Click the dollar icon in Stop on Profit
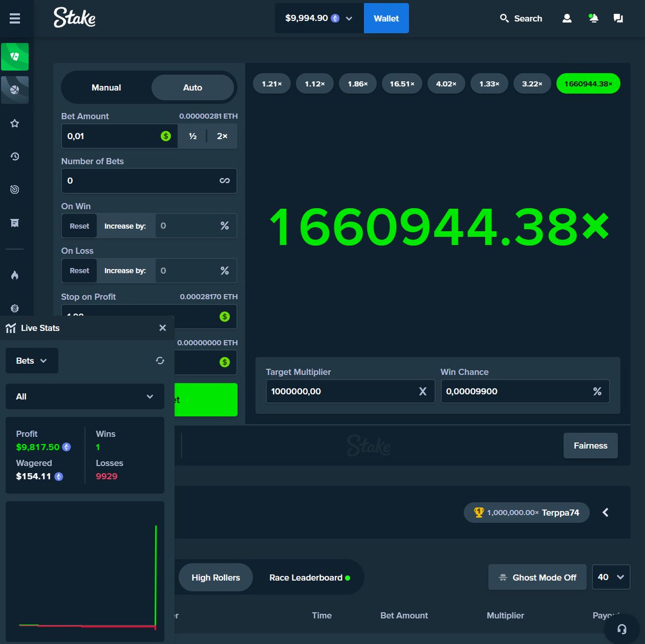The width and height of the screenshot is (645, 644). tap(225, 317)
